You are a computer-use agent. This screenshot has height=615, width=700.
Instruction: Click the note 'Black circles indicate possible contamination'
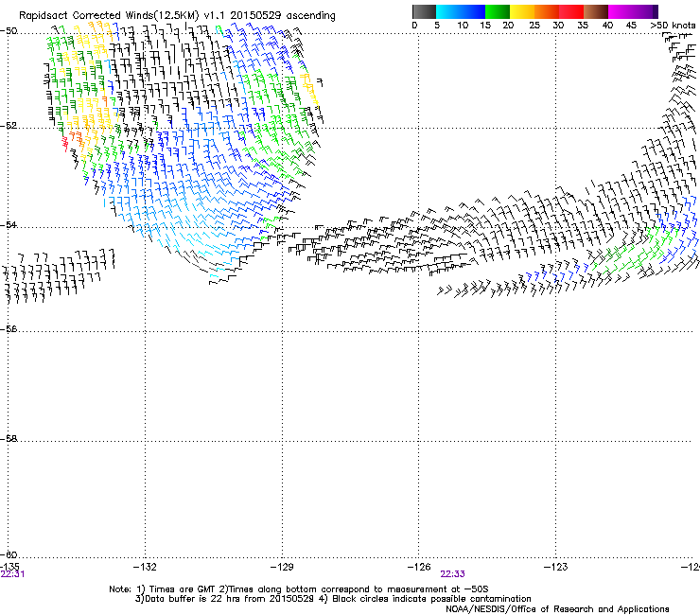[431, 599]
